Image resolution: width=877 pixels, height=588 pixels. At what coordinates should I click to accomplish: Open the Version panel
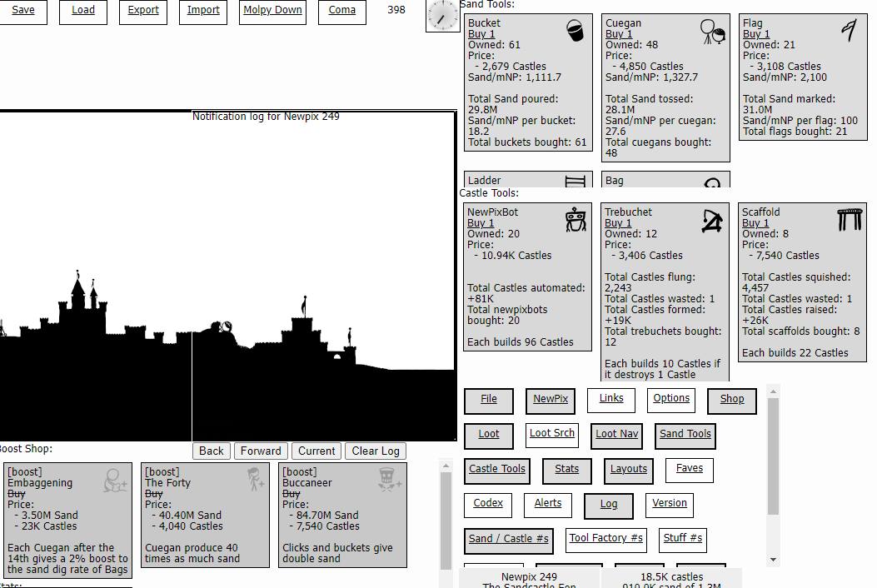point(669,504)
